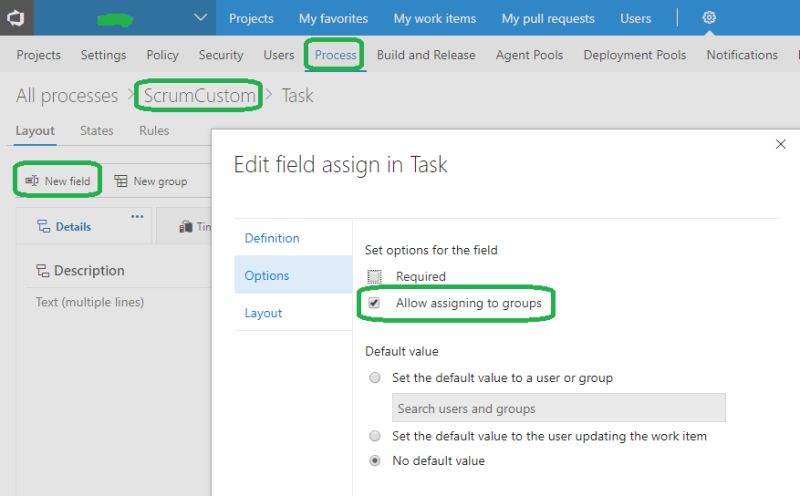Switch to the States tab
Screen dimensions: 800x496
tap(96, 131)
